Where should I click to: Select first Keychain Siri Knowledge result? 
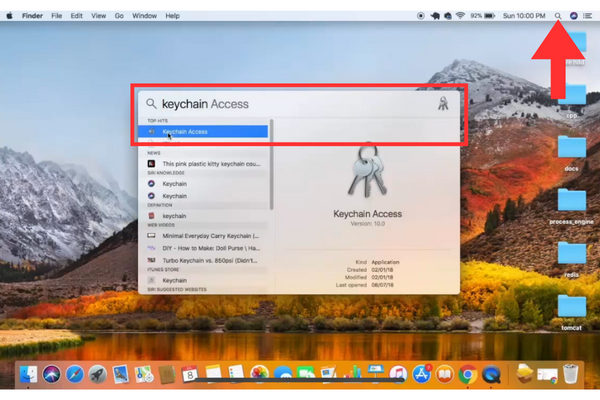coord(203,184)
